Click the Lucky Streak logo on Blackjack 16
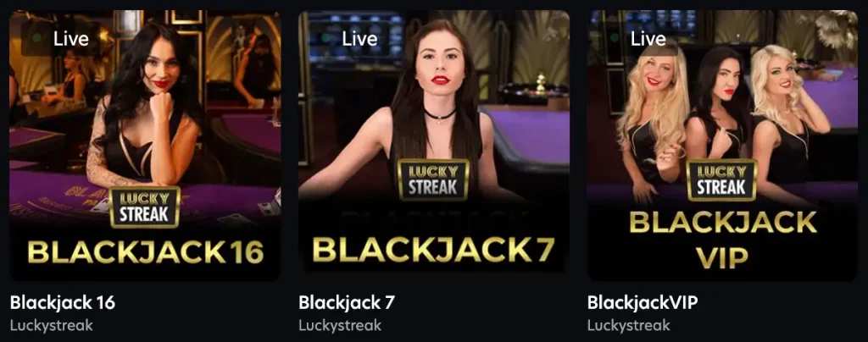The image size is (868, 342). tap(144, 207)
